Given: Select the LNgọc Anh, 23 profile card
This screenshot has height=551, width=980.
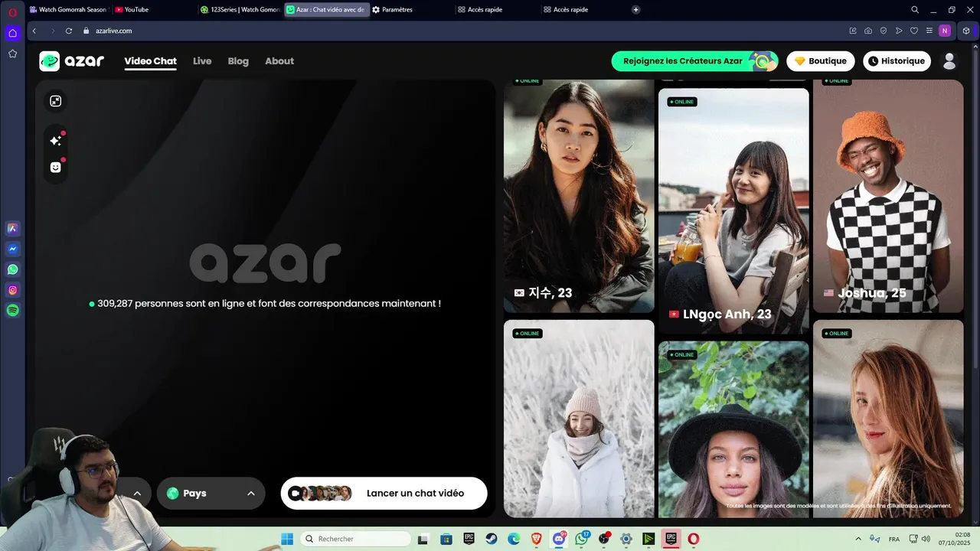Looking at the screenshot, I should [x=733, y=210].
